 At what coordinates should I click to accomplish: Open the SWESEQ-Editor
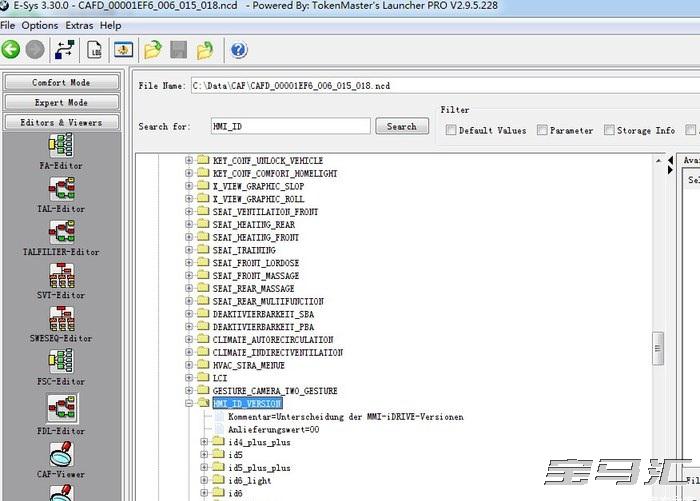pos(61,325)
